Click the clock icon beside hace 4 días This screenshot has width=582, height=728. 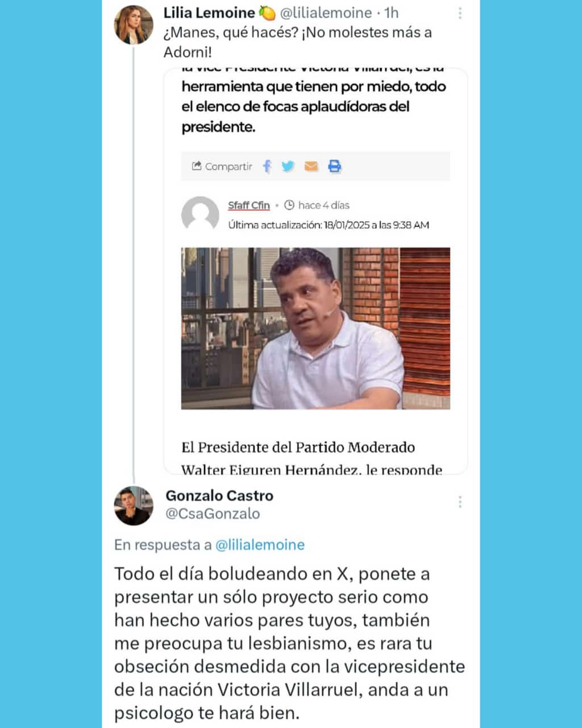point(289,205)
